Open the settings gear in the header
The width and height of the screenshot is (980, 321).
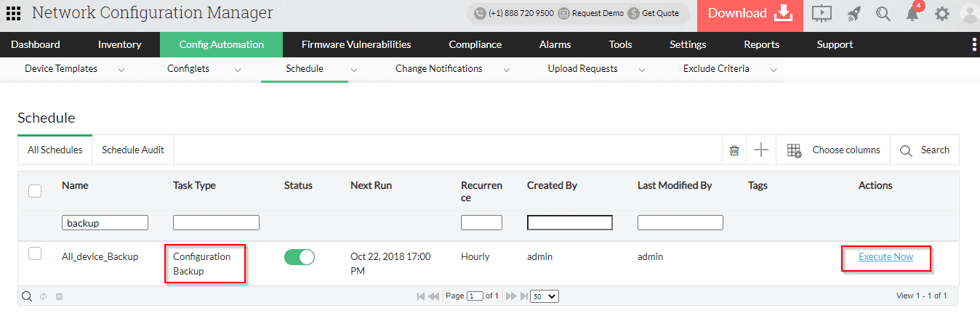click(x=942, y=14)
